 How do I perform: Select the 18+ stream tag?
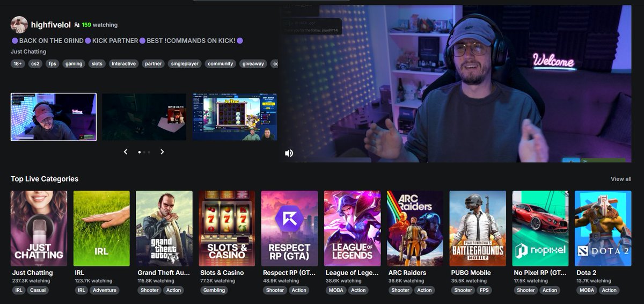(x=18, y=63)
